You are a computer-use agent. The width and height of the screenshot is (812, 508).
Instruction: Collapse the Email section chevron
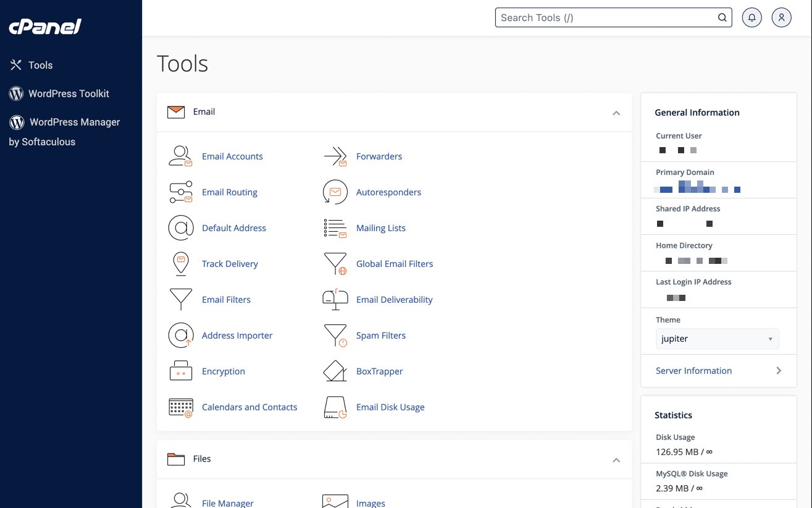(616, 113)
